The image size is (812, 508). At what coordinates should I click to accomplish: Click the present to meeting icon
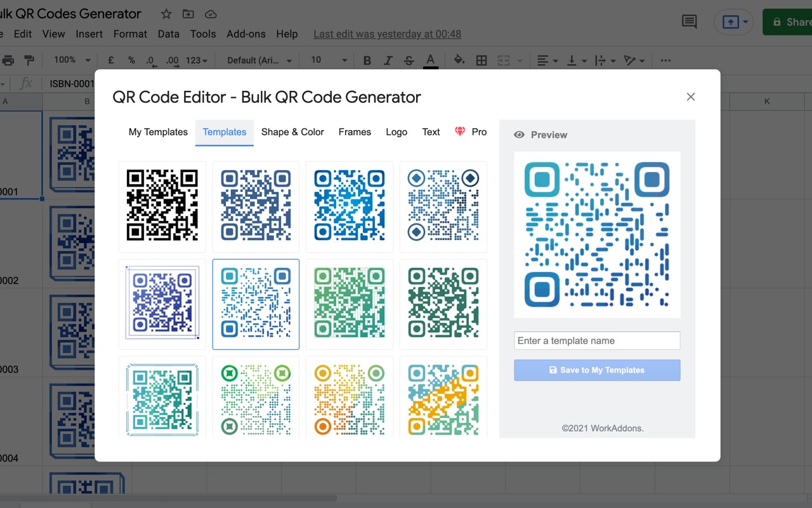[x=730, y=22]
